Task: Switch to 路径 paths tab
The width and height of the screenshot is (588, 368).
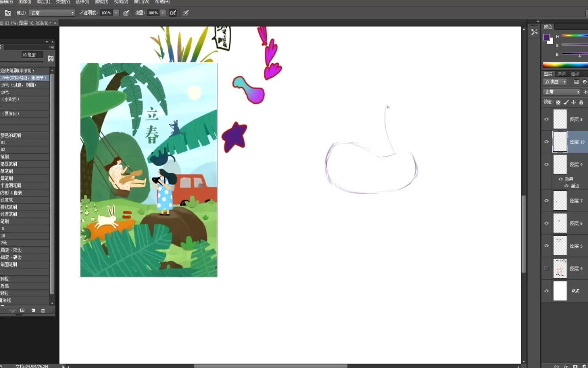Action: click(575, 74)
